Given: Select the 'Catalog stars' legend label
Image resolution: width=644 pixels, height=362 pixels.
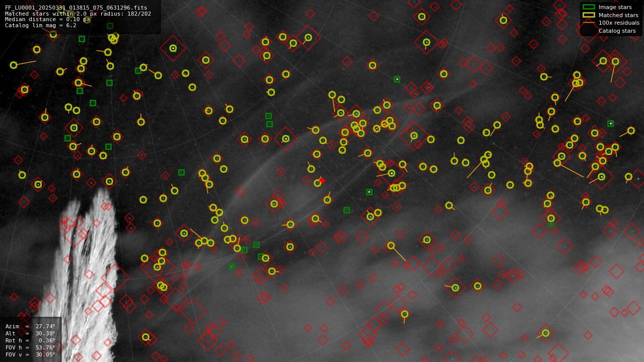Looking at the screenshot, I should [x=617, y=31].
